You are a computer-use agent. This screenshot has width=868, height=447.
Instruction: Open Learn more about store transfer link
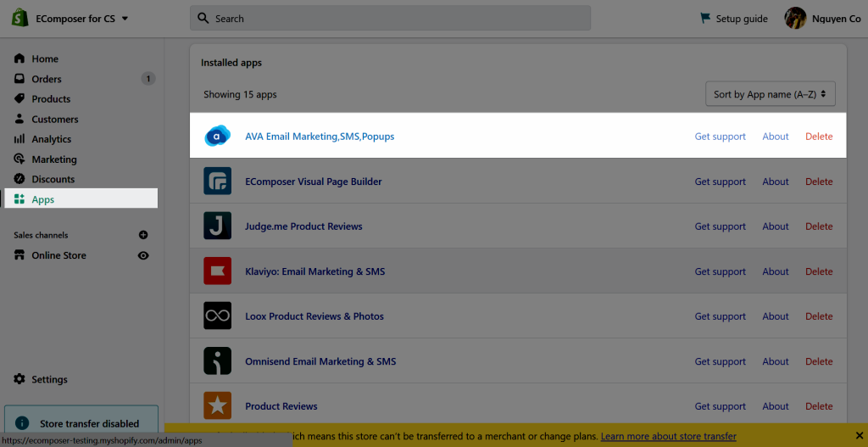click(669, 436)
